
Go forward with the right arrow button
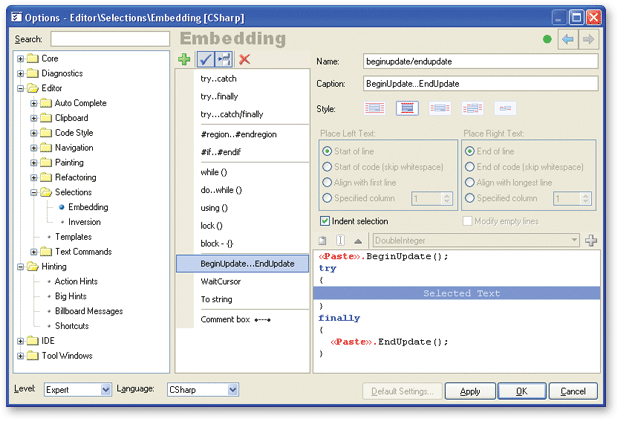(589, 39)
